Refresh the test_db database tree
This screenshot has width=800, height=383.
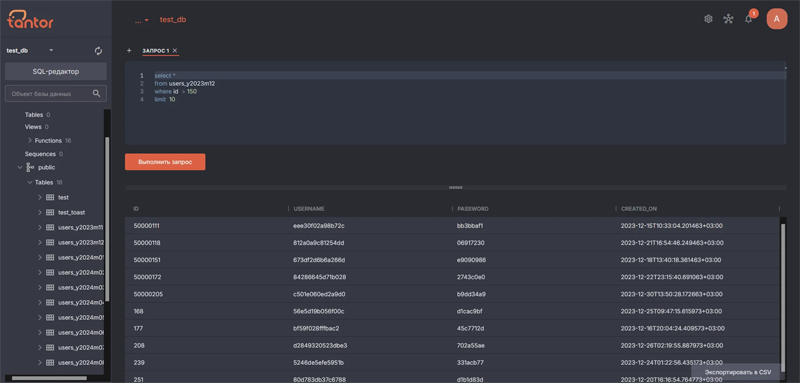pyautogui.click(x=98, y=51)
